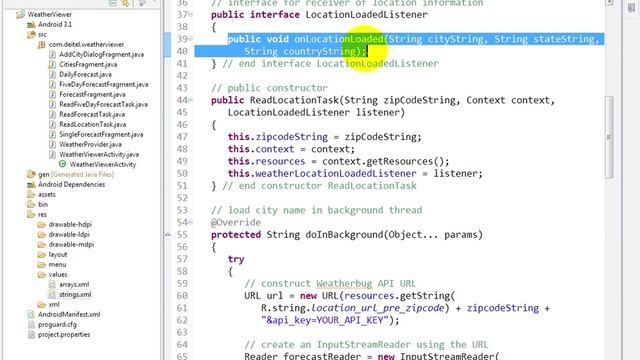640x360 pixels.
Task: Click the drawable-hdpi folder icon
Action: click(x=42, y=224)
